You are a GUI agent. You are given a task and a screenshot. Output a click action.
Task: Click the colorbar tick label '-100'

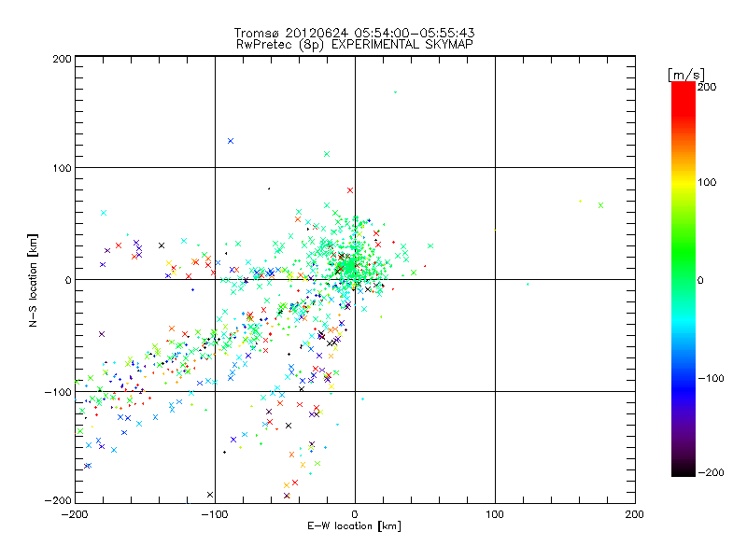click(712, 378)
